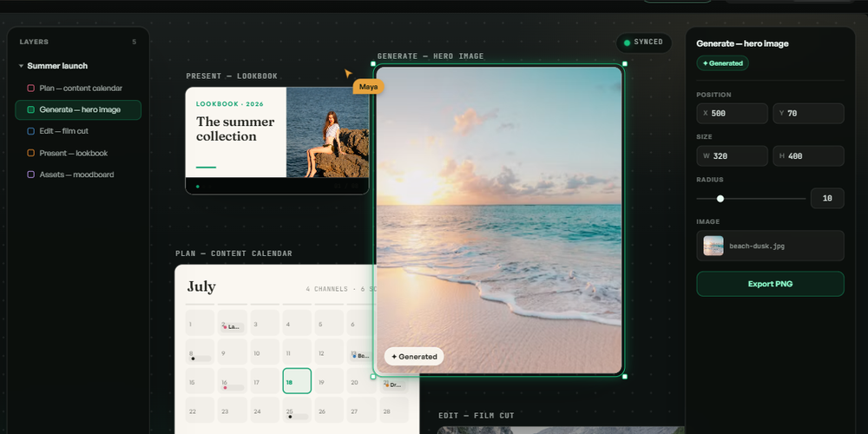Click the Synced status indicator
This screenshot has height=434, width=868.
644,43
